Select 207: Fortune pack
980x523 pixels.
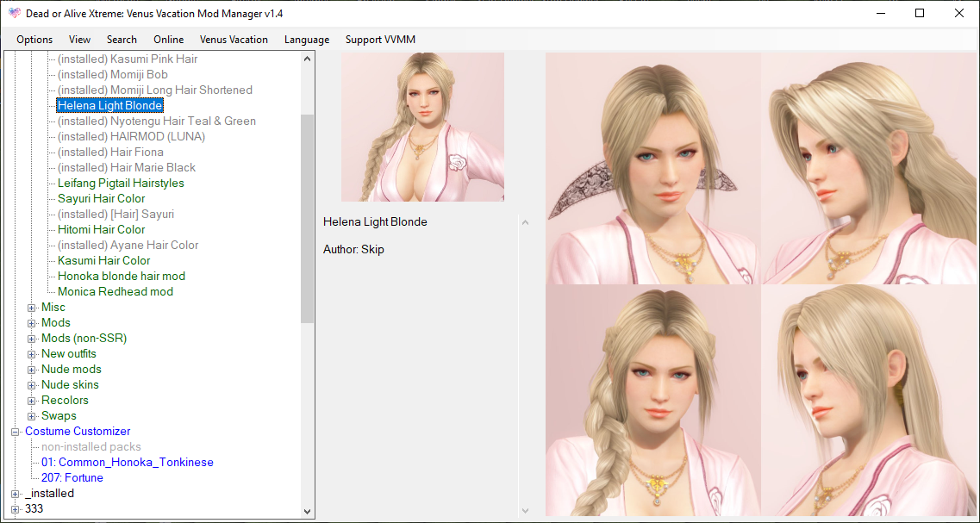[x=72, y=478]
